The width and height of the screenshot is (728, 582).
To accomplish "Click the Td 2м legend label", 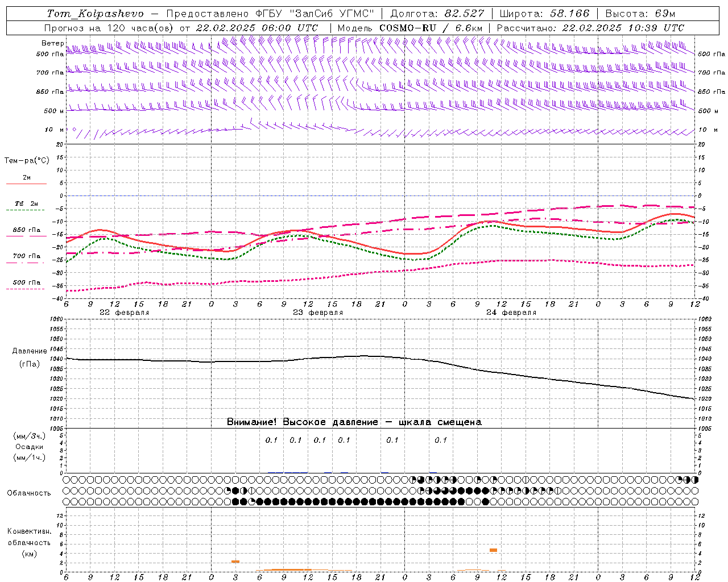I will [26, 203].
